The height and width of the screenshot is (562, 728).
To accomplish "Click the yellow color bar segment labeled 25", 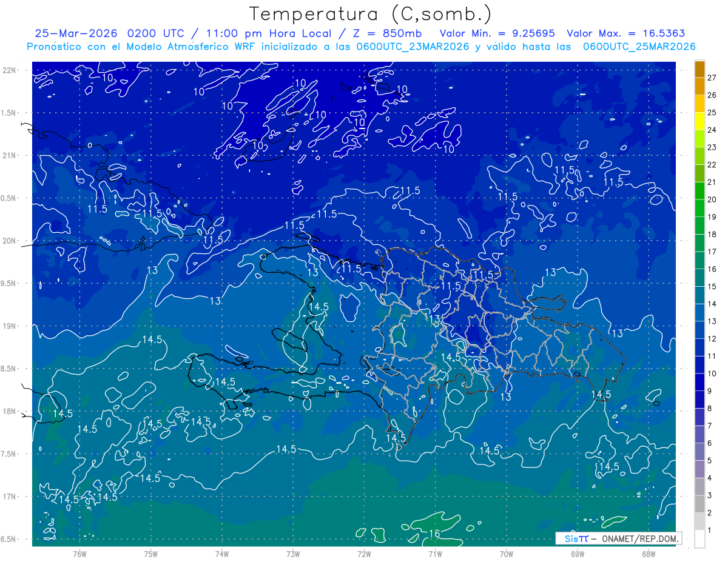I will click(699, 121).
